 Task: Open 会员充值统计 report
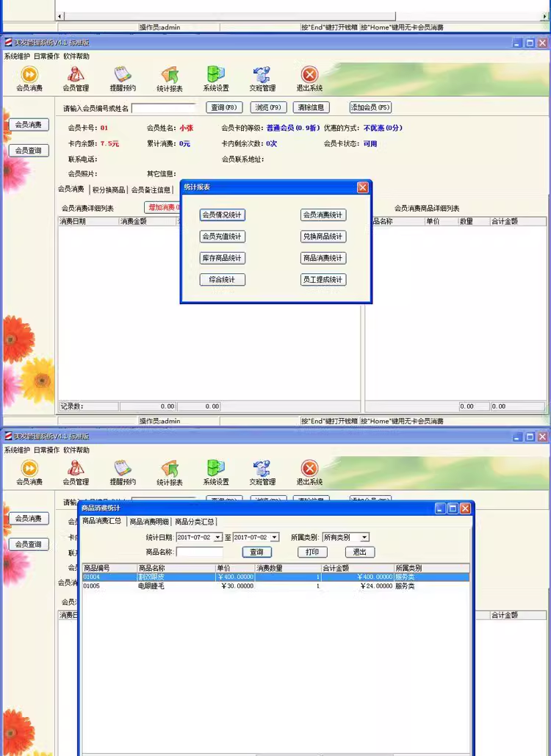tap(222, 237)
